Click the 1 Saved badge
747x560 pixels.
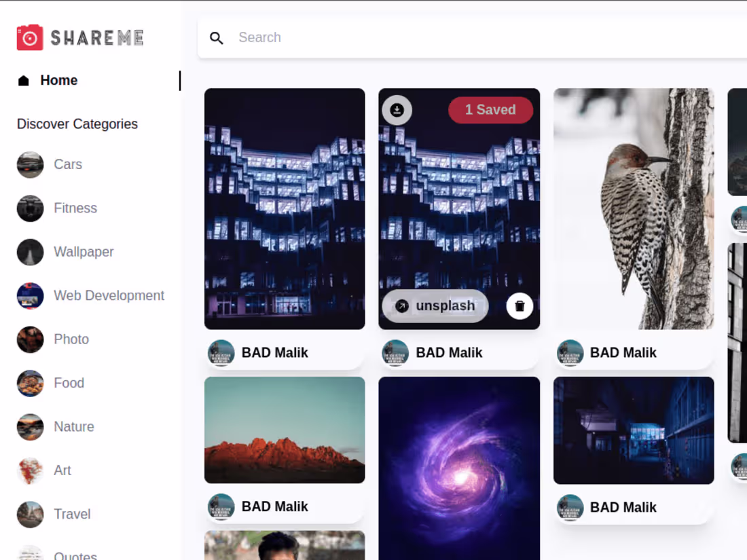tap(490, 110)
